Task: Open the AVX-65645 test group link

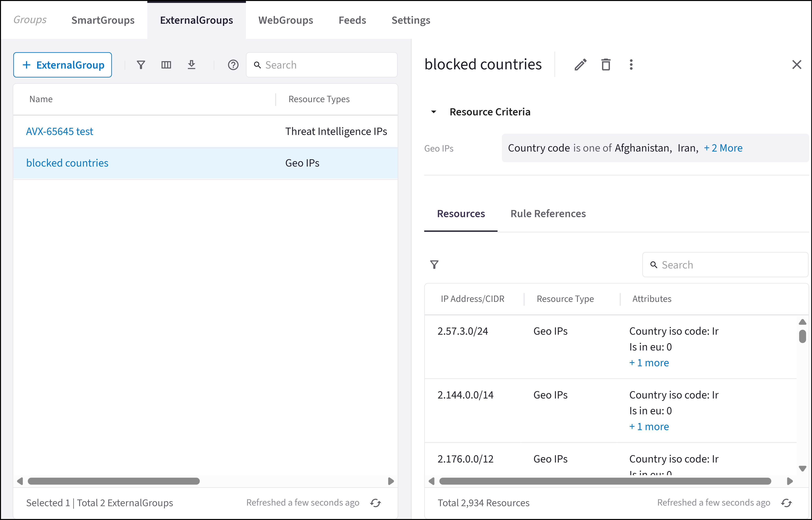Action: tap(59, 131)
